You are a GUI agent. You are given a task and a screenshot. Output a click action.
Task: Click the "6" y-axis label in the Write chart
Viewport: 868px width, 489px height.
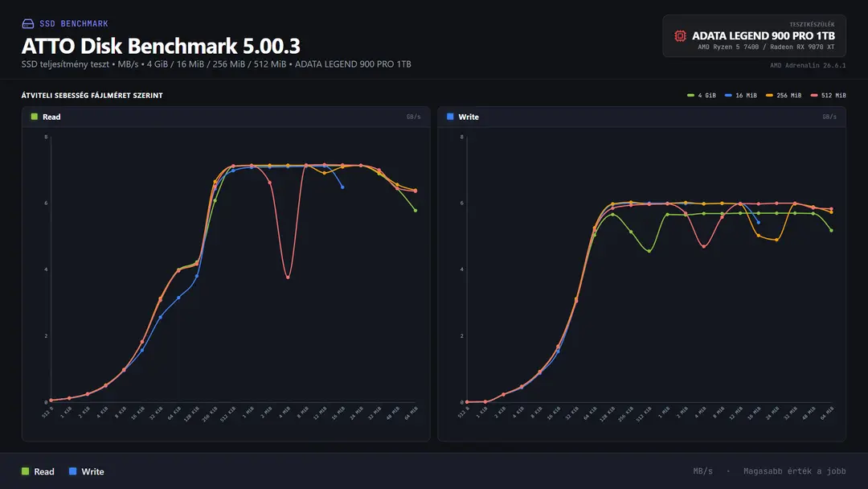[461, 203]
